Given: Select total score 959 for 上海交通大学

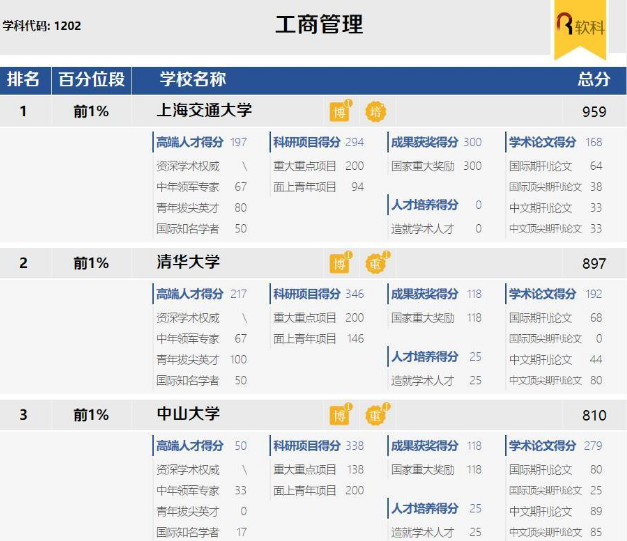Looking at the screenshot, I should pyautogui.click(x=594, y=112).
